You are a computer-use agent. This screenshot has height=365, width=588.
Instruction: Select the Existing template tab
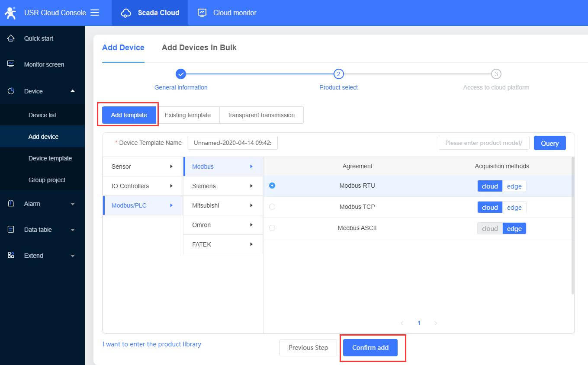[188, 115]
